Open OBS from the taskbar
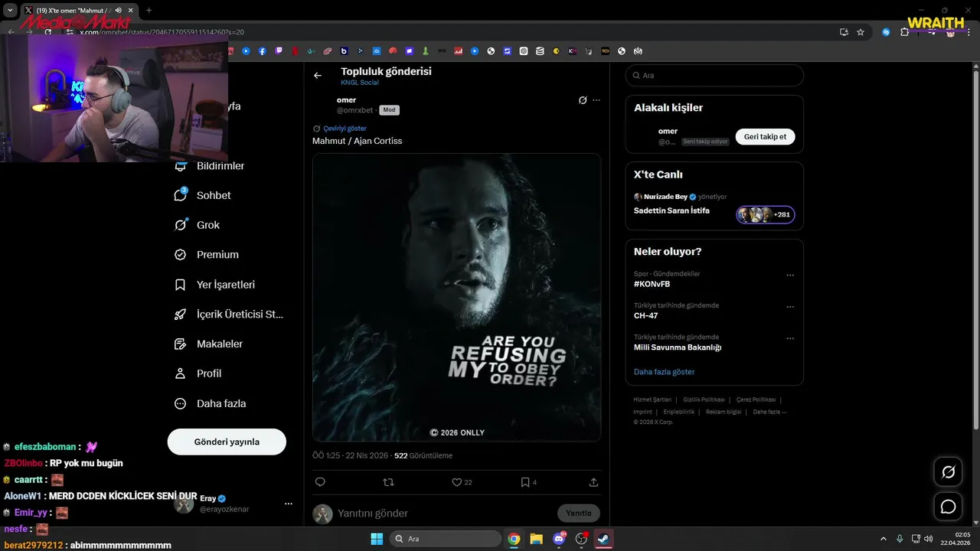This screenshot has height=551, width=980. 581,539
